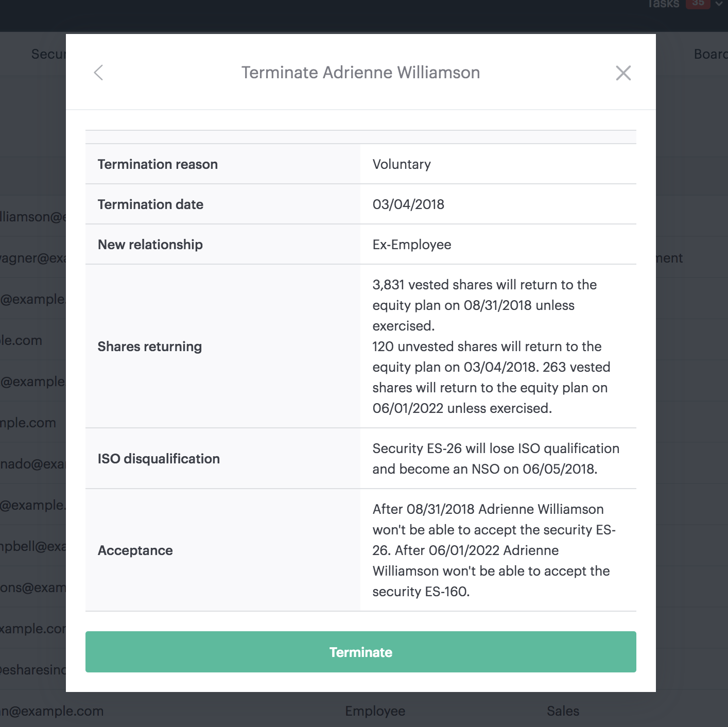Click the Sales cell in bottom row
The height and width of the screenshot is (727, 728).
[563, 711]
